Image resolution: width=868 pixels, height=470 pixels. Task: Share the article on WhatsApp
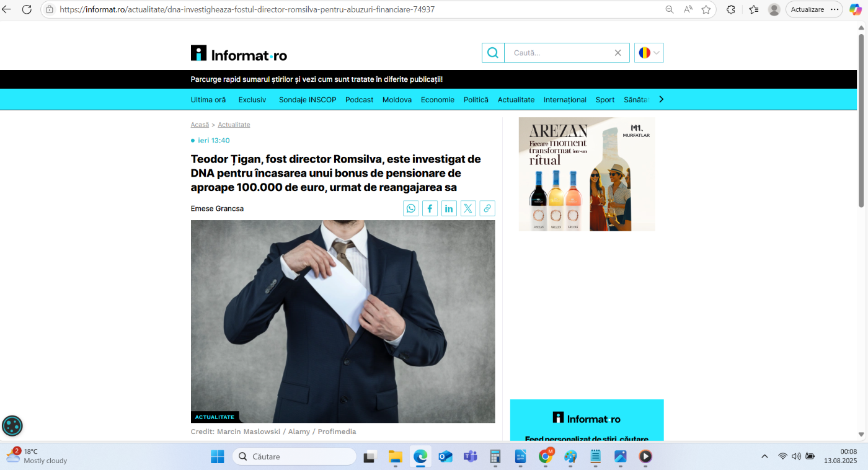411,208
